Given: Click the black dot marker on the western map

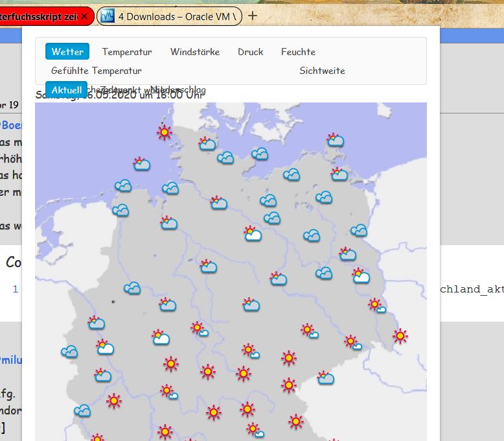Looking at the screenshot, I should [x=113, y=302].
